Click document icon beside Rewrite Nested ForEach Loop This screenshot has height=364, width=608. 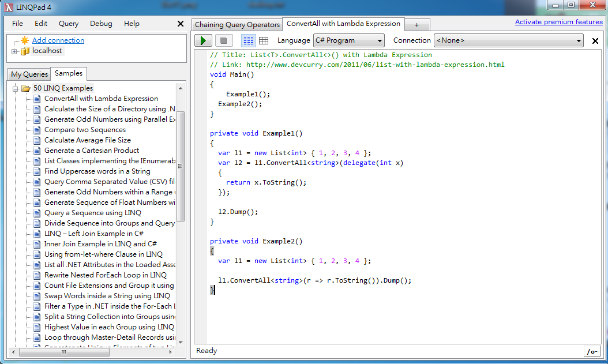37,276
